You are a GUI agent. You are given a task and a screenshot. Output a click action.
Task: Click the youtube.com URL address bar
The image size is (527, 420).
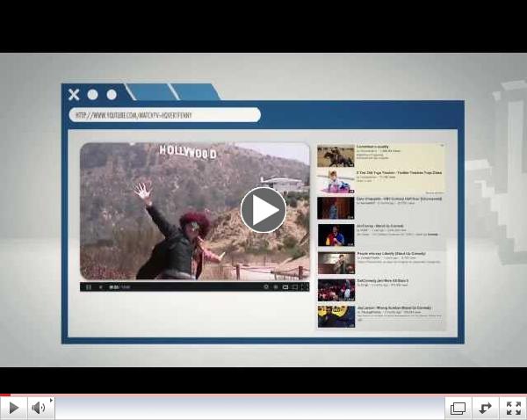164,115
